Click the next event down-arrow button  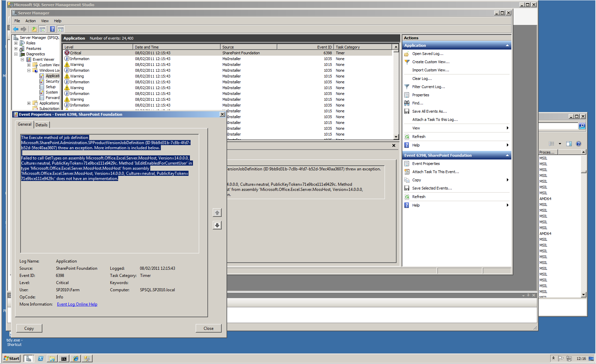coord(217,225)
